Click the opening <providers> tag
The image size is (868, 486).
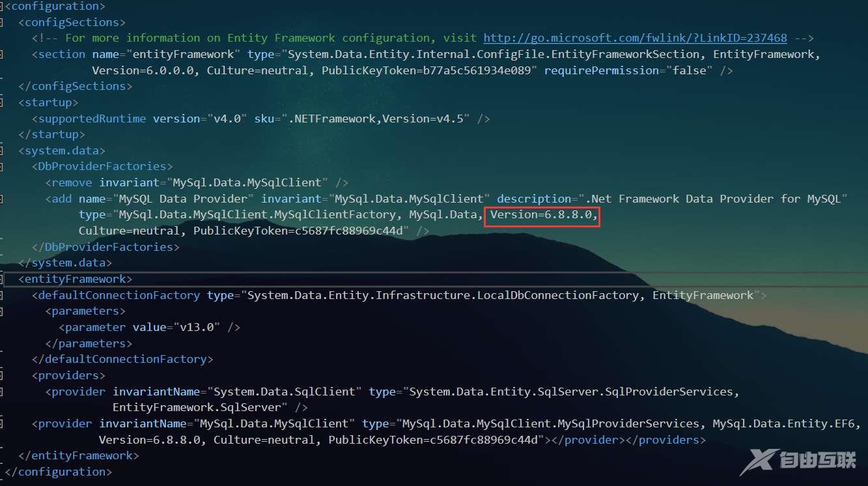coord(69,375)
